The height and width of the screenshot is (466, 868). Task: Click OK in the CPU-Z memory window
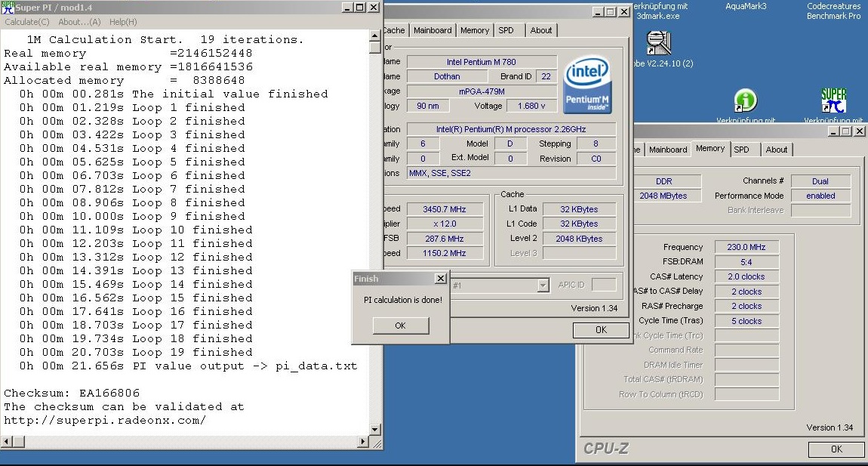click(x=836, y=449)
